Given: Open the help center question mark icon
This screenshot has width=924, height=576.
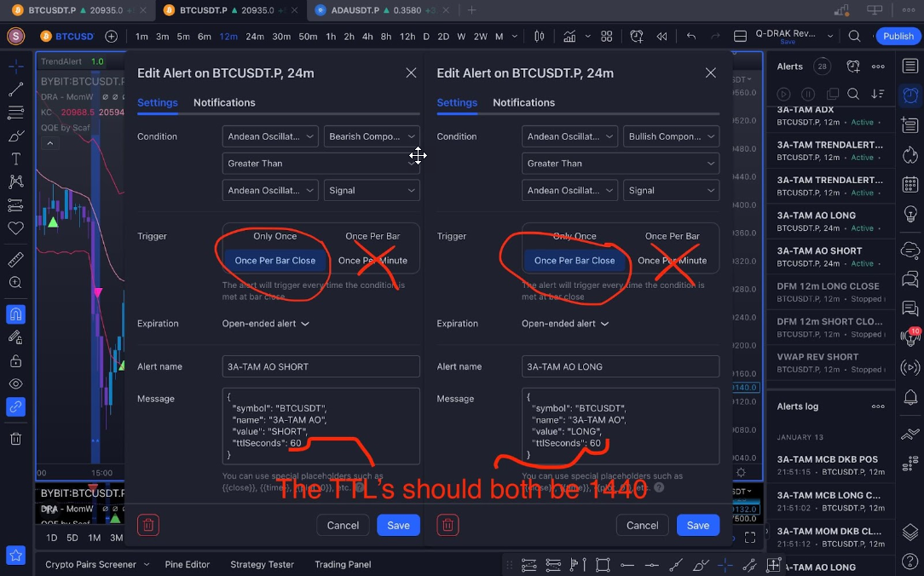Looking at the screenshot, I should point(910,562).
